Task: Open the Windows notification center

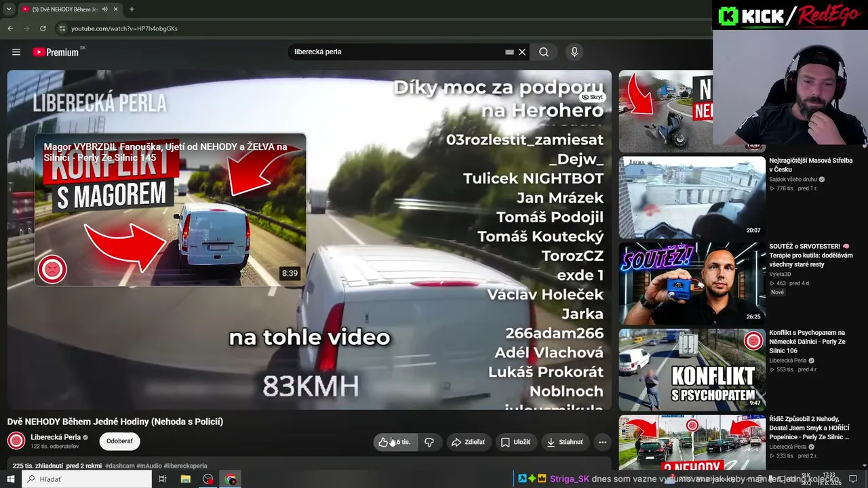Action: tap(853, 479)
